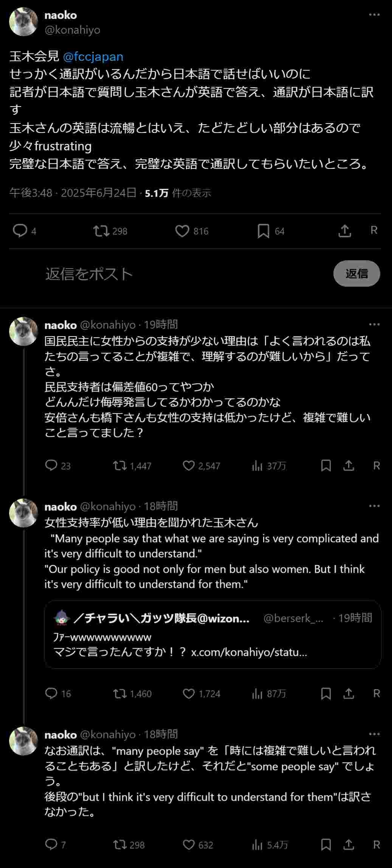Like the reply with 2,547 likes
Screen dimensions: 392x868
(189, 465)
